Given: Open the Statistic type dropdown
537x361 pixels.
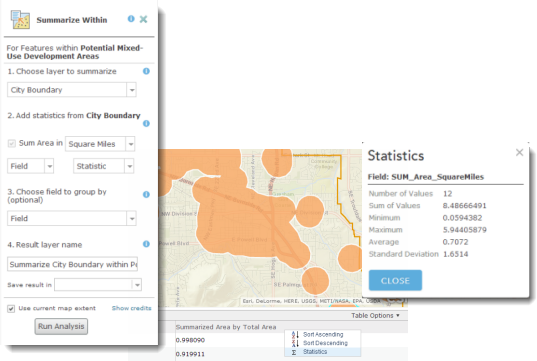Looking at the screenshot, I should (129, 166).
